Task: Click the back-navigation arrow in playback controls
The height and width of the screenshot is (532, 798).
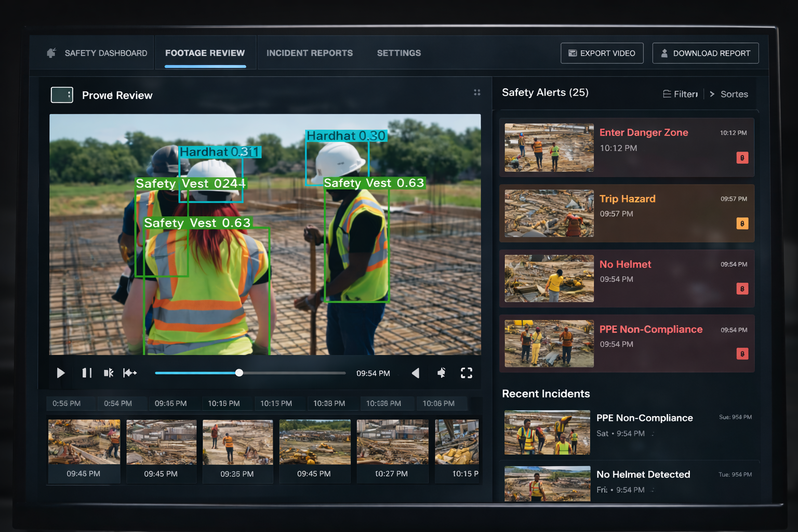Action: coord(416,373)
